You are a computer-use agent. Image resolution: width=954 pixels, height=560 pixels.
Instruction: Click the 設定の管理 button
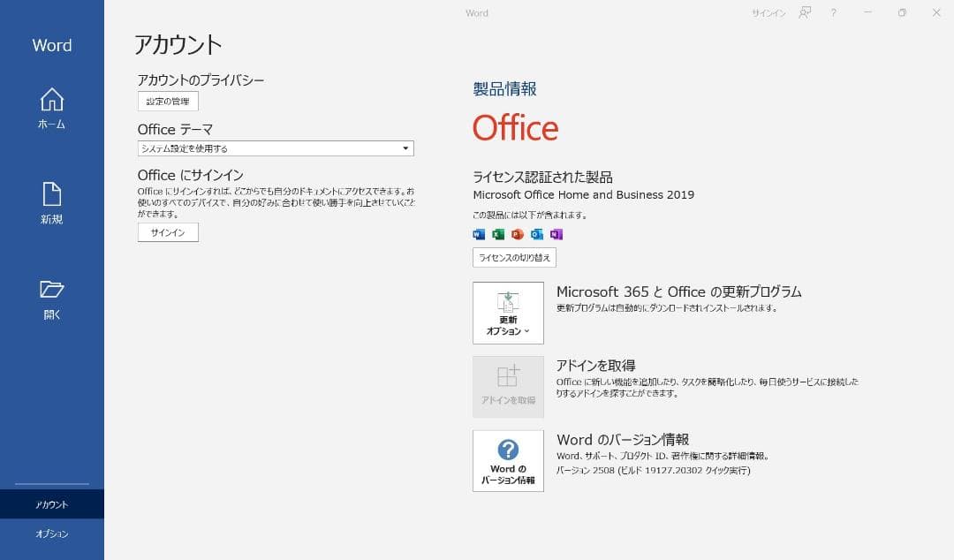[168, 101]
